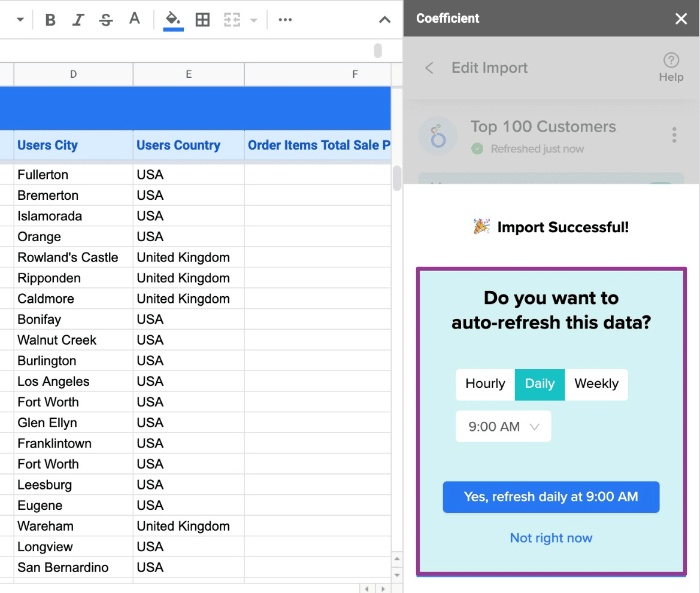Select the Hourly refresh option
The width and height of the screenshot is (700, 593).
click(x=485, y=384)
